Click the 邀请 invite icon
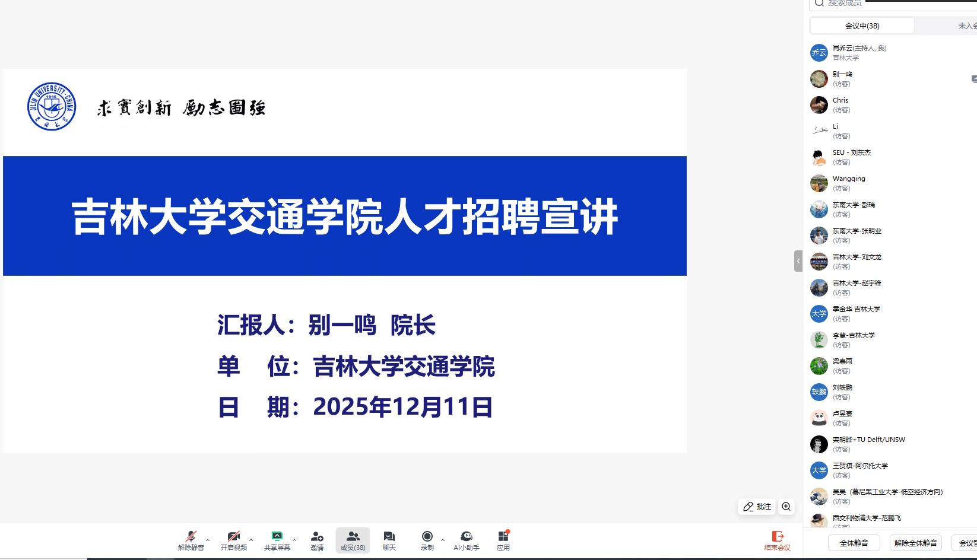 (x=317, y=537)
